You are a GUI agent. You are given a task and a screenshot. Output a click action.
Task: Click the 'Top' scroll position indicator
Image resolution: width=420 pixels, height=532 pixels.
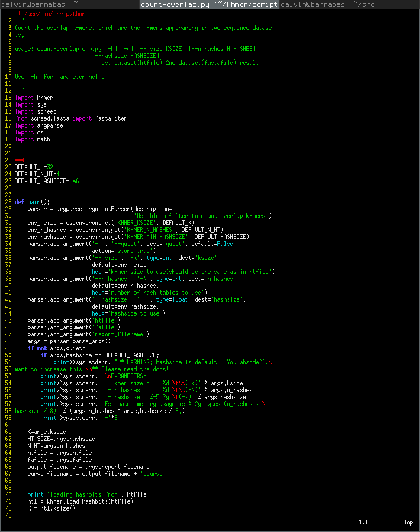point(408,522)
